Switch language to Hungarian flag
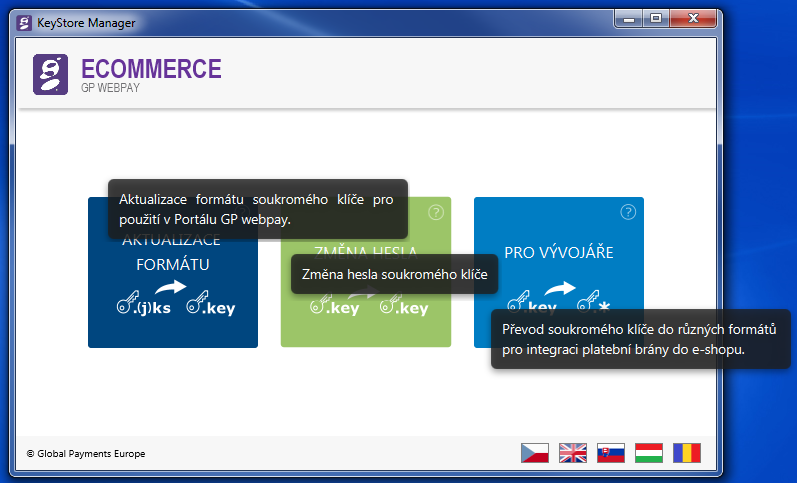 tap(649, 452)
